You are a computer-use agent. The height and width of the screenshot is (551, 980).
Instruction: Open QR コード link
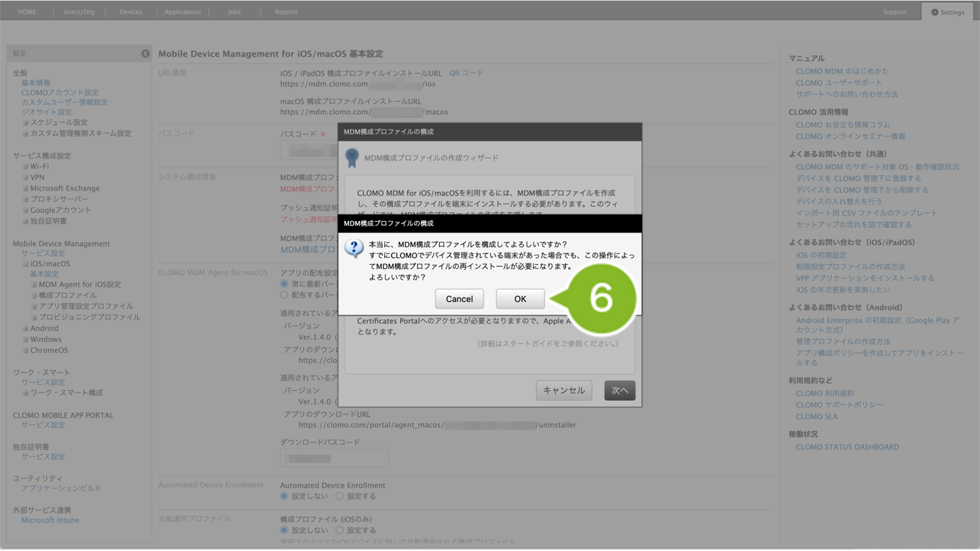(x=466, y=73)
